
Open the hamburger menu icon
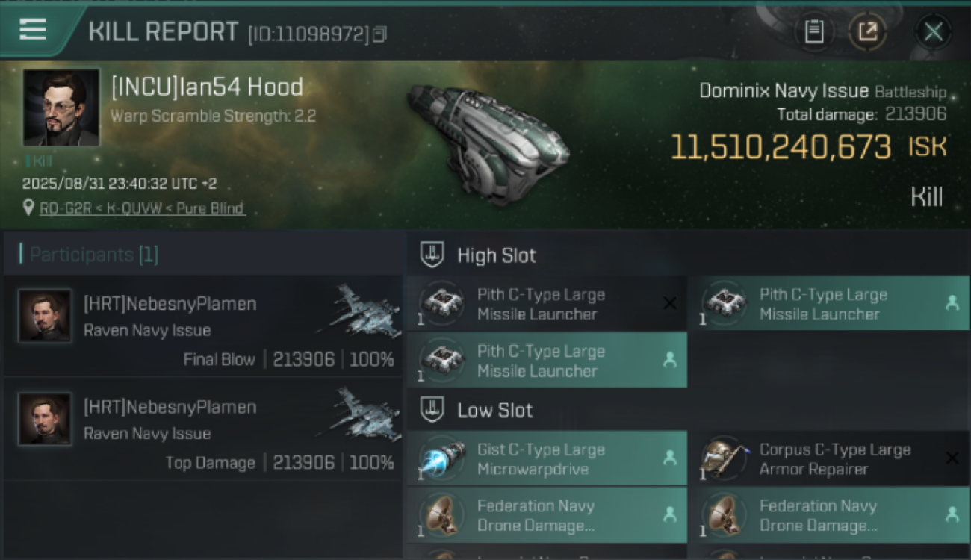(33, 30)
